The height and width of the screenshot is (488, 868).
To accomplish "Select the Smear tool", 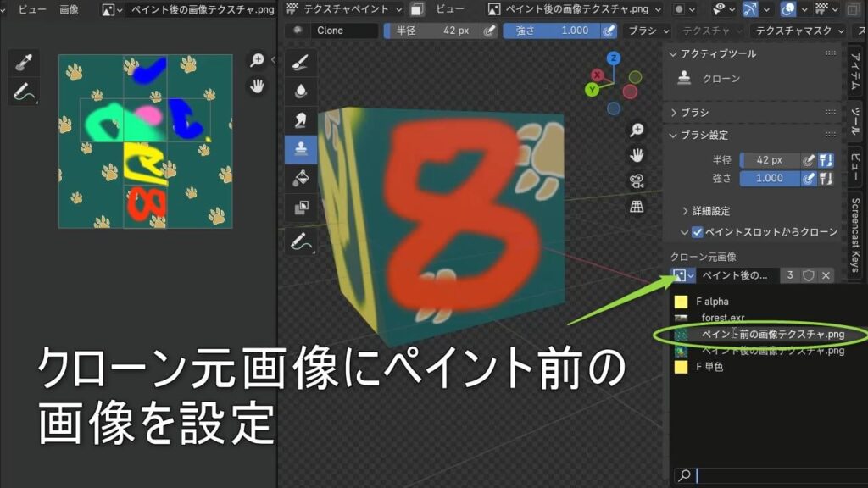I will point(301,120).
